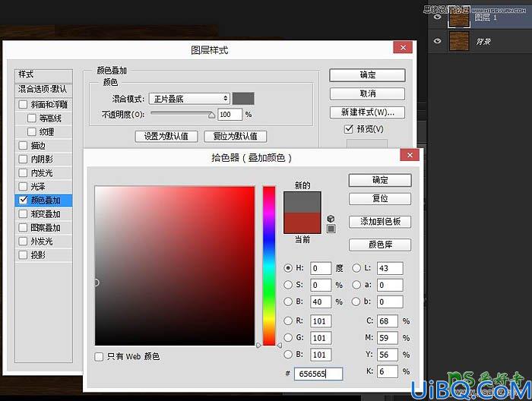Select the 背景 layer thumbnail
Image resolution: width=532 pixels, height=401 pixels.
coord(459,41)
